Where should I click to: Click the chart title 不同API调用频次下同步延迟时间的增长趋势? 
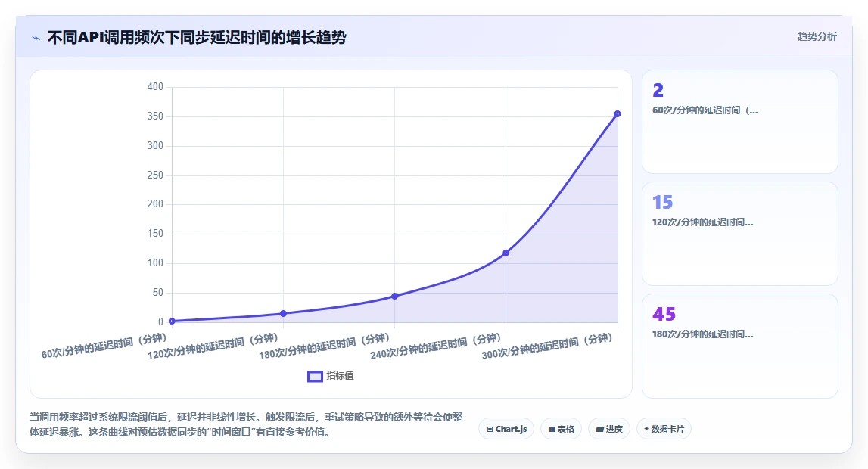click(197, 38)
